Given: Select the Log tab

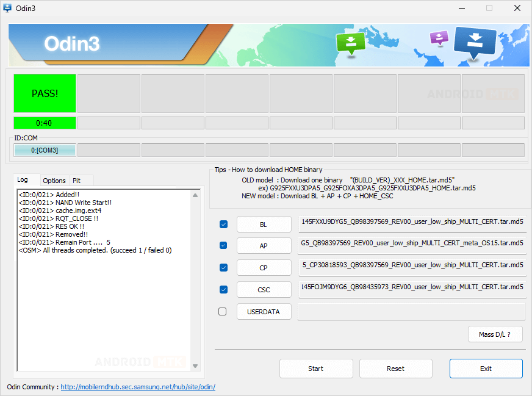Looking at the screenshot, I should pos(23,180).
